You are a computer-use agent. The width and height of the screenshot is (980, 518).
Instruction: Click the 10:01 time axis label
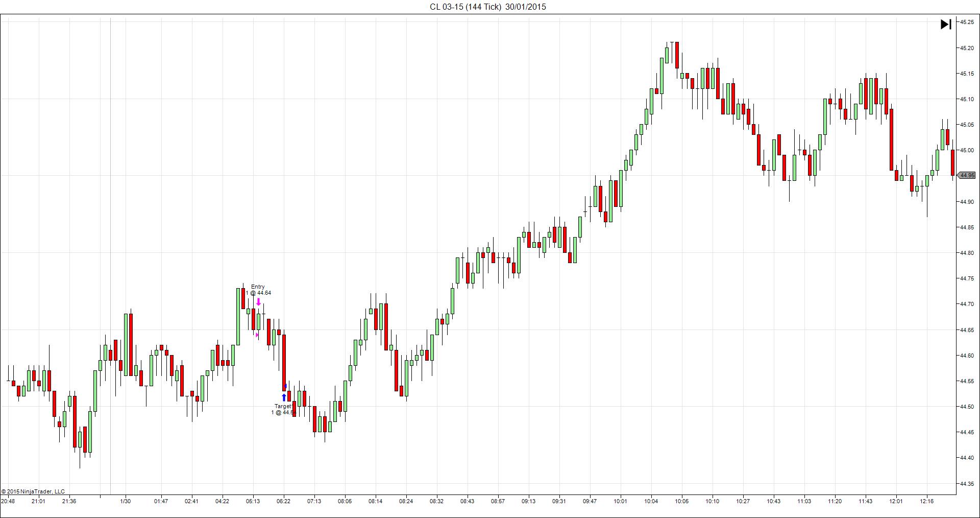point(620,501)
